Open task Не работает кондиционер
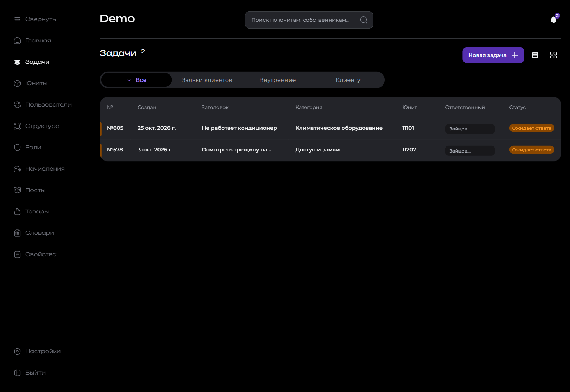 pyautogui.click(x=239, y=128)
